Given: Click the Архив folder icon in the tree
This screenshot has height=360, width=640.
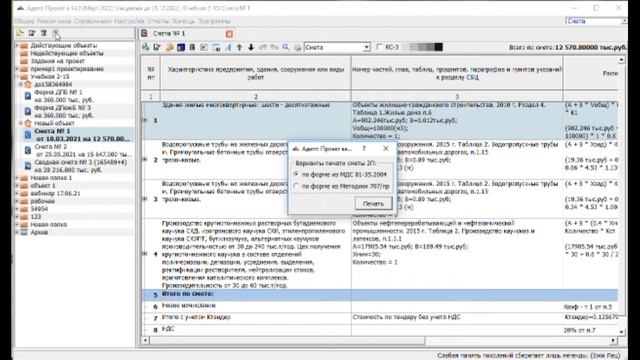Looking at the screenshot, I should (x=24, y=232).
